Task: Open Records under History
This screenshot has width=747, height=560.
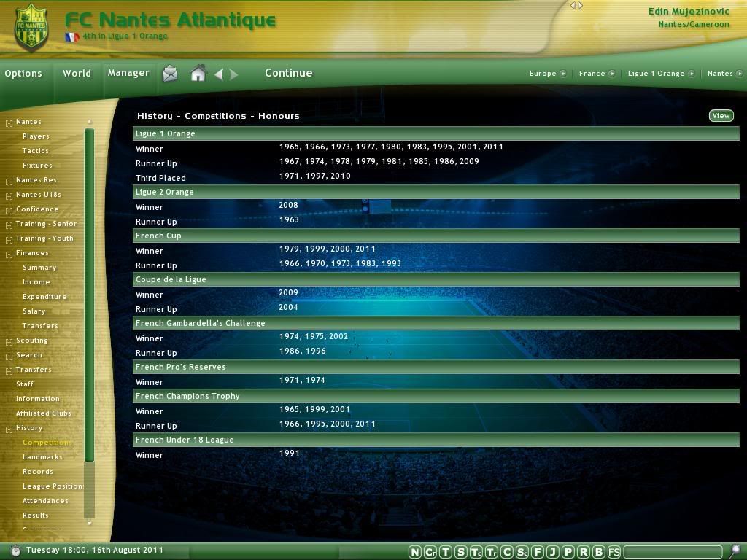Action: (x=38, y=472)
